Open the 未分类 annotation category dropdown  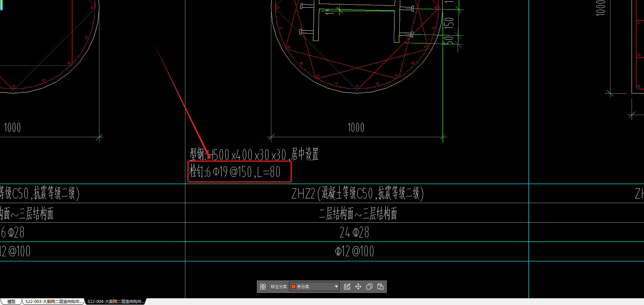[x=314, y=287]
